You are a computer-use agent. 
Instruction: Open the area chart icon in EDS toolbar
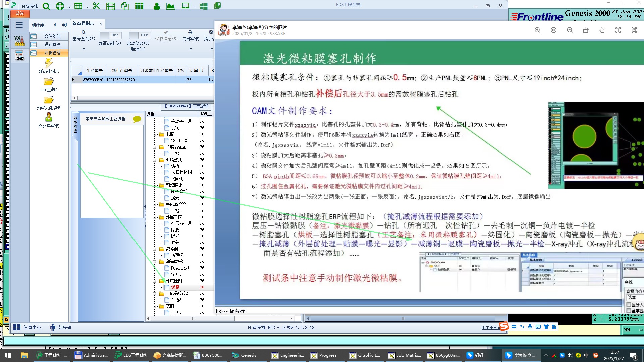(170, 6)
